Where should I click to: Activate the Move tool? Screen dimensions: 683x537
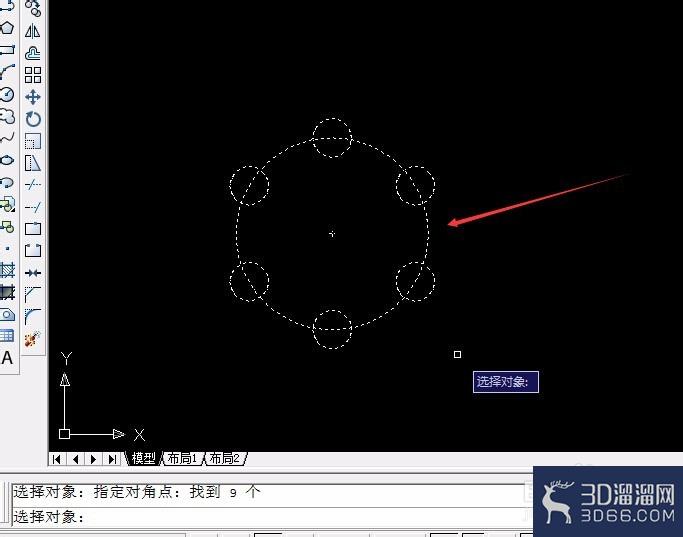(33, 97)
